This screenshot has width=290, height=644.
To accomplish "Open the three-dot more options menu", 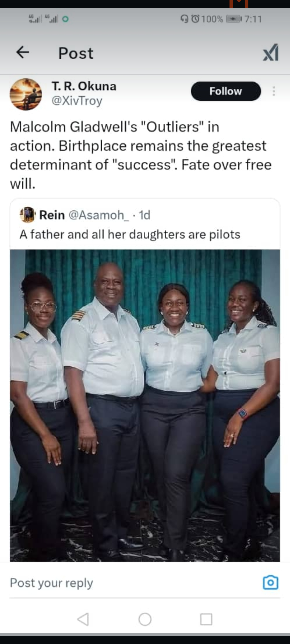I will pyautogui.click(x=274, y=91).
